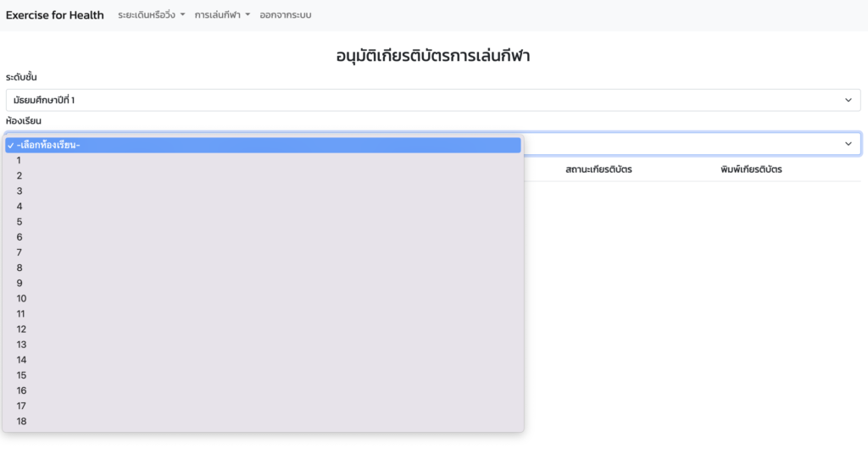Image resolution: width=868 pixels, height=470 pixels.
Task: Choose classroom 1 from the list
Action: pyautogui.click(x=263, y=160)
